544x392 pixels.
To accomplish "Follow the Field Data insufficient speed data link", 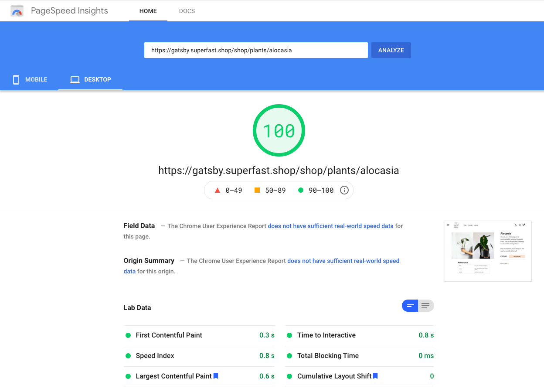I will 330,226.
